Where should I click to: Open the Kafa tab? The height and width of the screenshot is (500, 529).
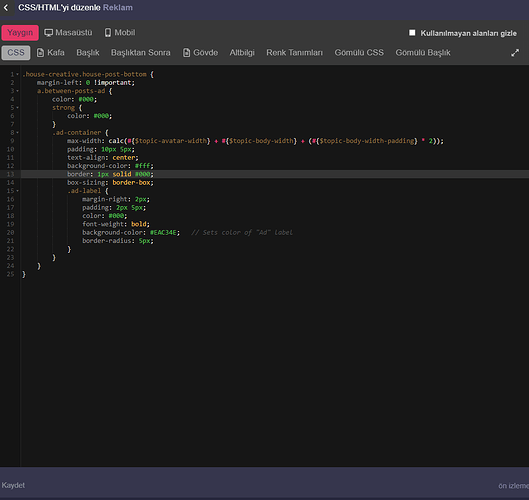(x=51, y=53)
